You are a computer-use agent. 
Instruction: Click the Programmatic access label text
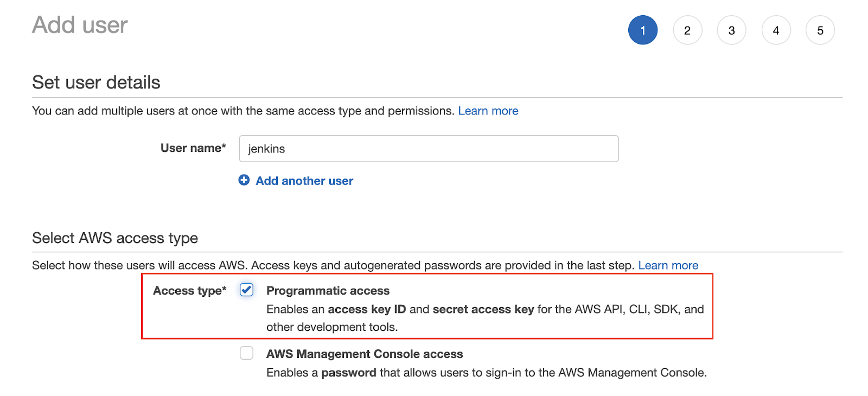click(x=328, y=291)
